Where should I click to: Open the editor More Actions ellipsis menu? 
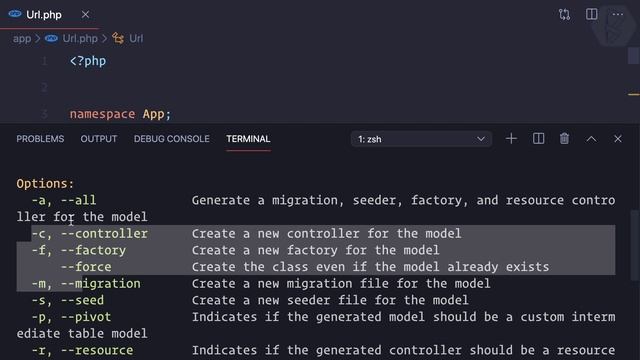(618, 14)
